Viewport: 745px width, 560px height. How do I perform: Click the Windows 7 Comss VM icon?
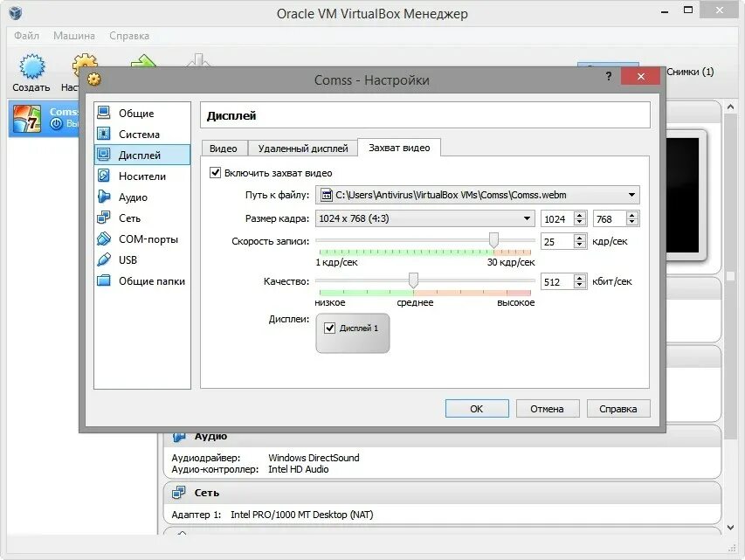click(26, 118)
